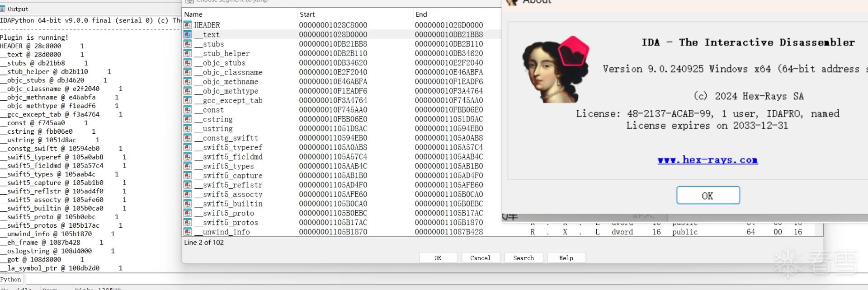Click the segment icon for __cstring row
The width and height of the screenshot is (868, 290).
coord(187,119)
